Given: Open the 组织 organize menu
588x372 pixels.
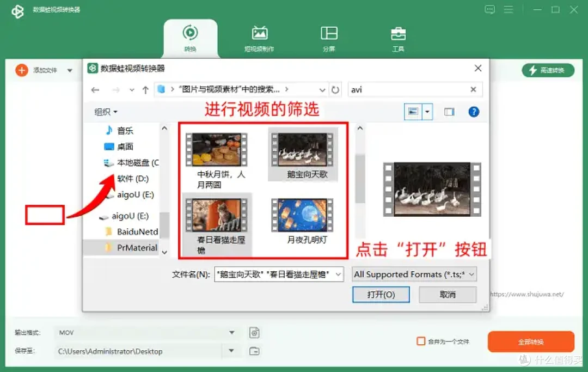Looking at the screenshot, I should coord(106,112).
